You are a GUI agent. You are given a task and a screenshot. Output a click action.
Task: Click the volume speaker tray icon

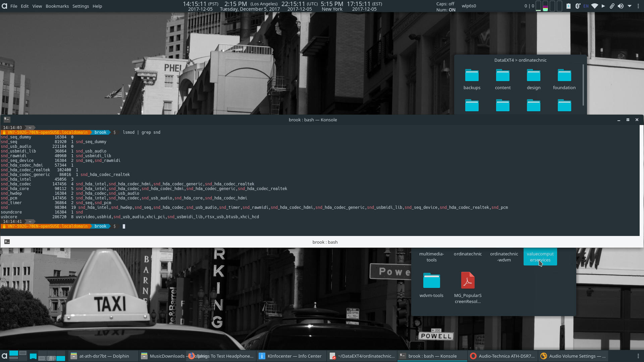(621, 6)
